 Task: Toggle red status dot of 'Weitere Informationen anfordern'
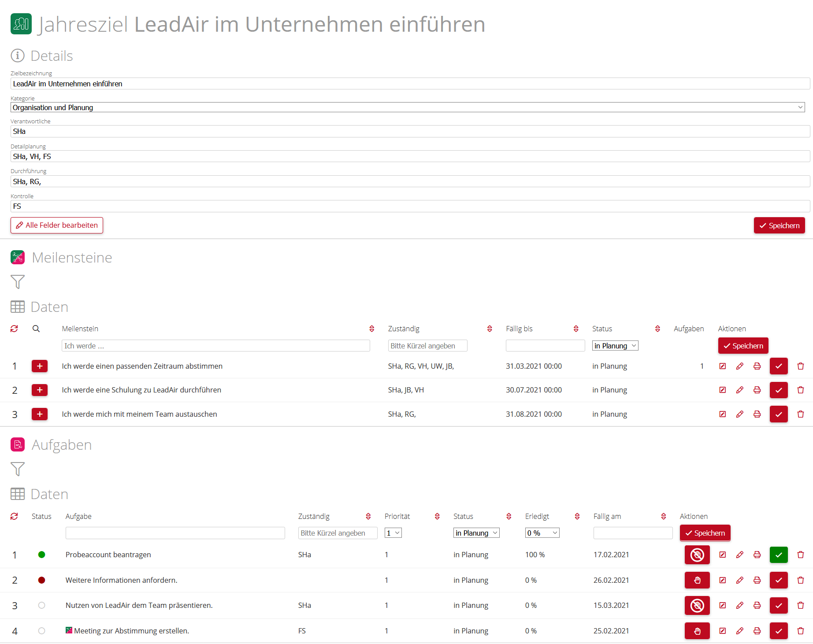coord(41,580)
